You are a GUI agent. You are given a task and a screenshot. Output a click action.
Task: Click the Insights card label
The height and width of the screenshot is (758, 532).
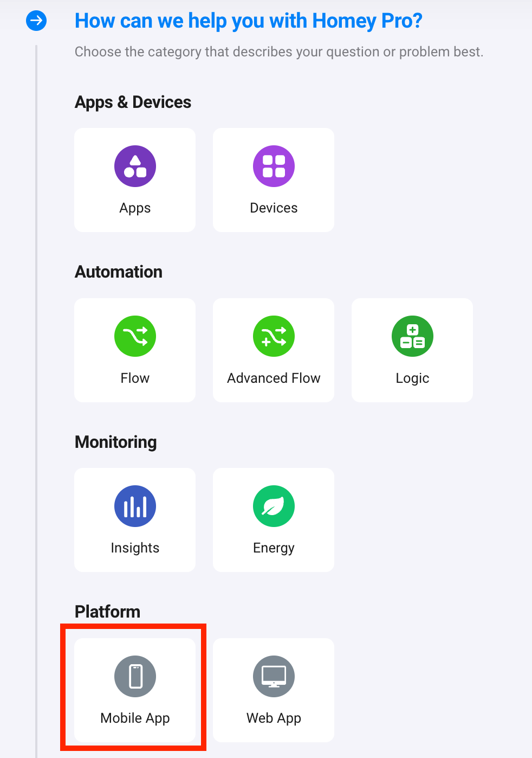(135, 548)
